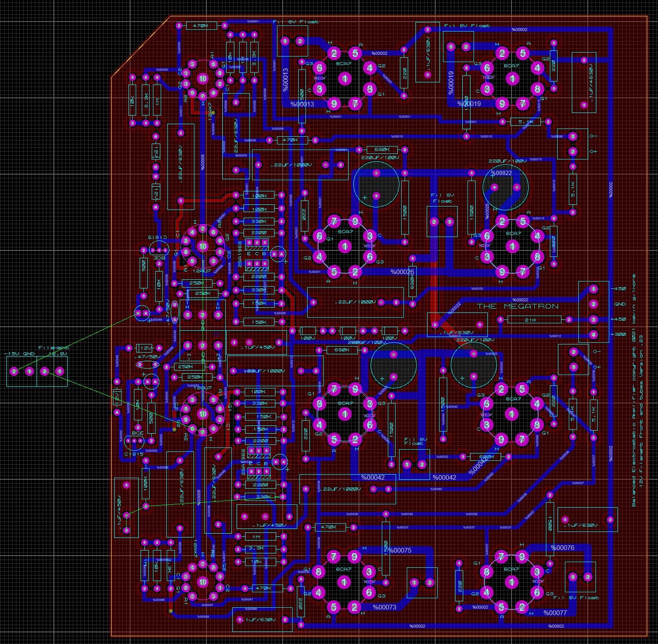Image resolution: width=658 pixels, height=644 pixels.
Task: Click the C1815 transistor at the lower left
Action: [x=134, y=441]
